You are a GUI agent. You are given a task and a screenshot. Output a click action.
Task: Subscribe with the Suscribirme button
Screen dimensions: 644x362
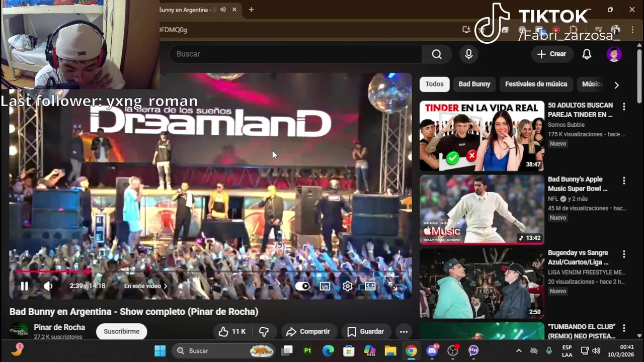(121, 331)
